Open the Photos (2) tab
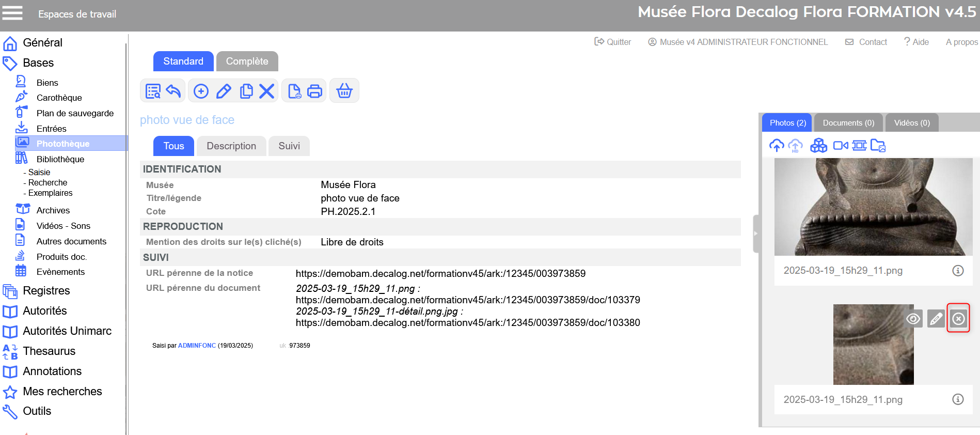Image resolution: width=980 pixels, height=435 pixels. point(787,123)
